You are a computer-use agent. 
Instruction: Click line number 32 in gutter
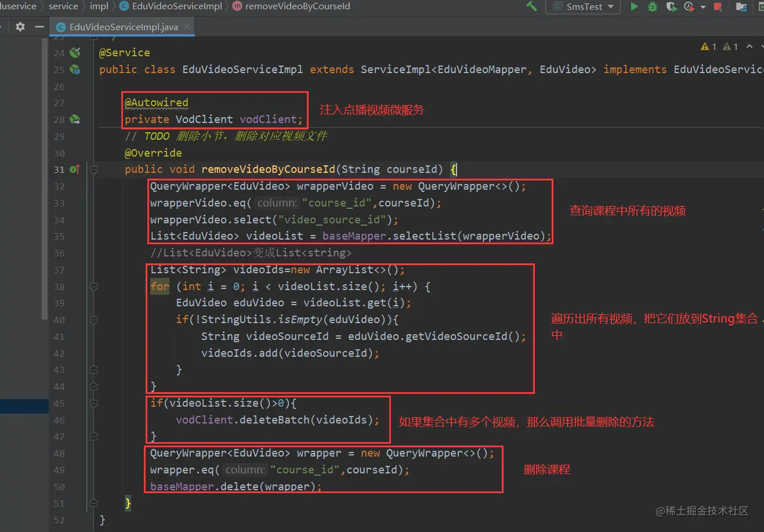tap(59, 186)
